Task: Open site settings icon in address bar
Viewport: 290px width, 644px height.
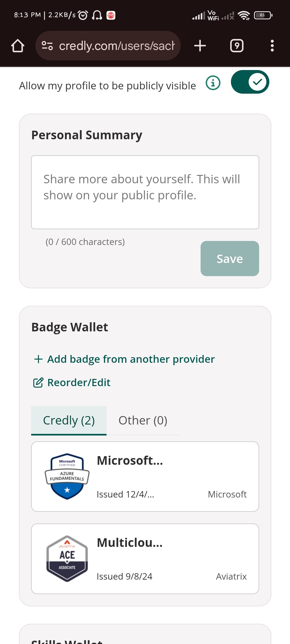Action: point(47,46)
